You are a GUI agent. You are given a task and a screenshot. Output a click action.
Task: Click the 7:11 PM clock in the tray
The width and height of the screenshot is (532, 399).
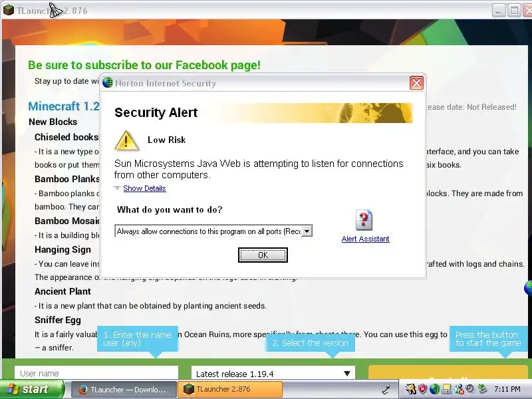pyautogui.click(x=507, y=389)
